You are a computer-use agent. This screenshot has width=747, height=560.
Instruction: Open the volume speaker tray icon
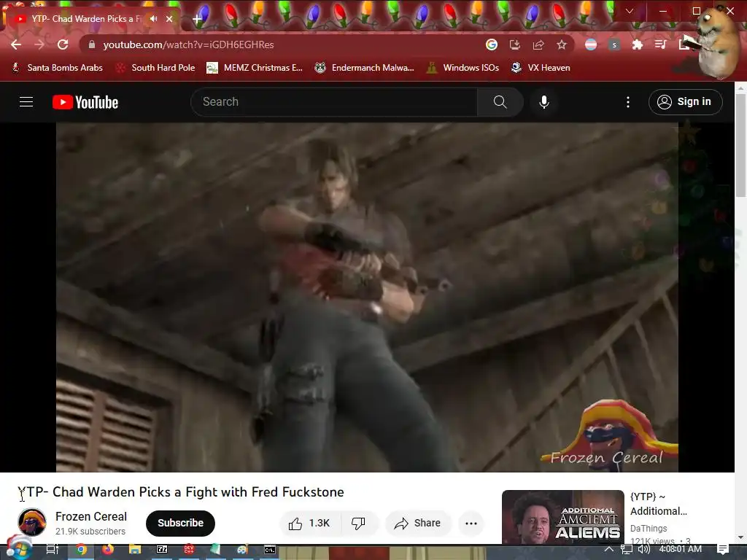click(644, 550)
